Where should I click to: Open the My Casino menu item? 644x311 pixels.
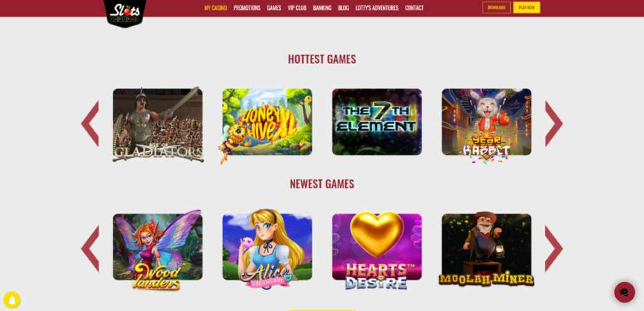point(216,8)
